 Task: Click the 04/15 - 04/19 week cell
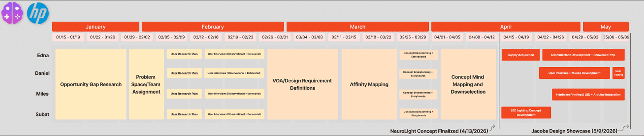click(516, 37)
